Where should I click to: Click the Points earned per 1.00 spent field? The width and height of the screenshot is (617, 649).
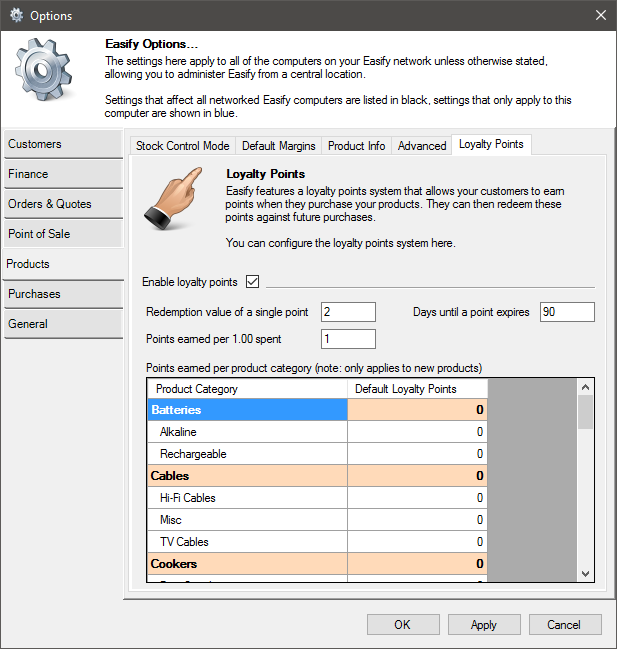pyautogui.click(x=348, y=339)
